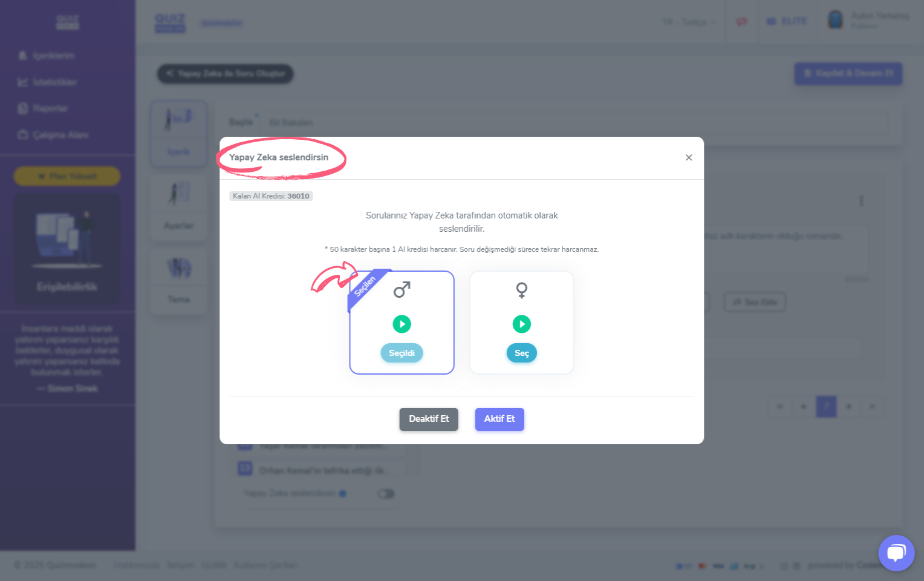Click the female gender symbol icon
Screen dimensions: 924x581
click(x=521, y=290)
